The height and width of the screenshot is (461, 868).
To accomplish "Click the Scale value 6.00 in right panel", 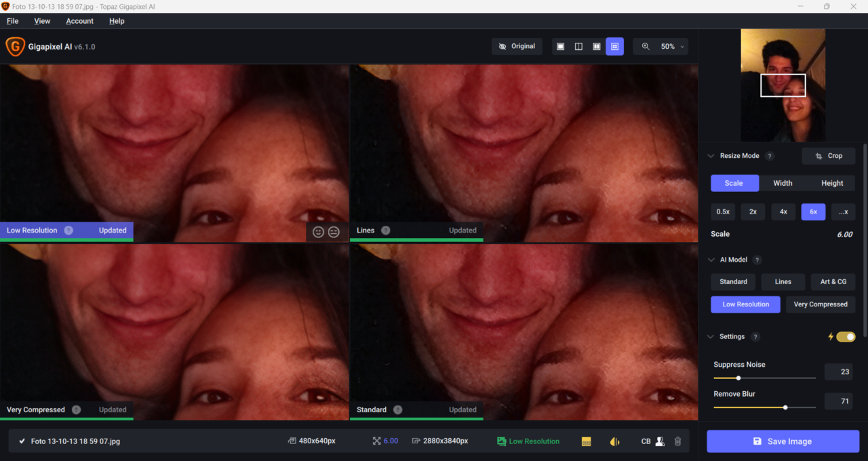I will point(844,235).
